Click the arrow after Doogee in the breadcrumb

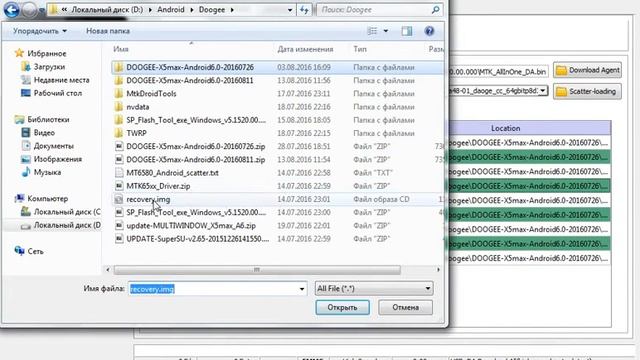pos(232,10)
